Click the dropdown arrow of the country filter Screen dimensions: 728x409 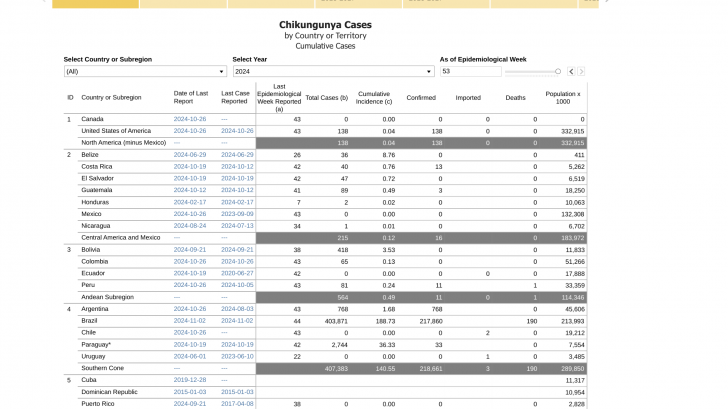click(x=222, y=72)
